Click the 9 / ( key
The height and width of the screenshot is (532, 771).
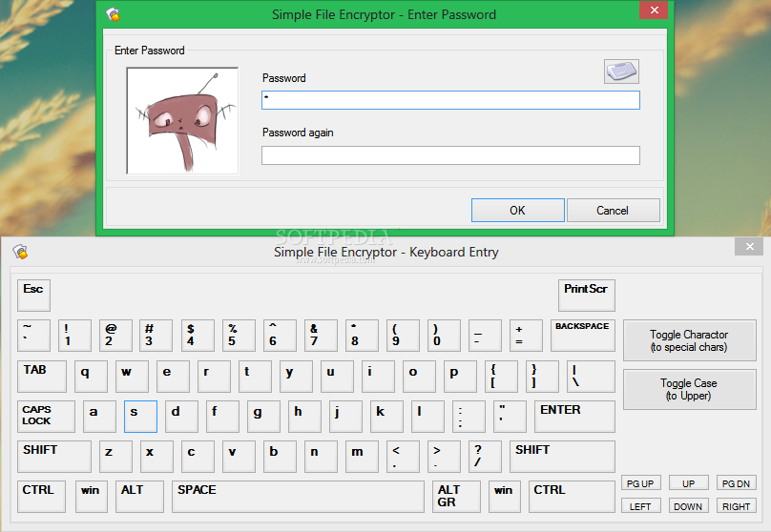coord(404,336)
